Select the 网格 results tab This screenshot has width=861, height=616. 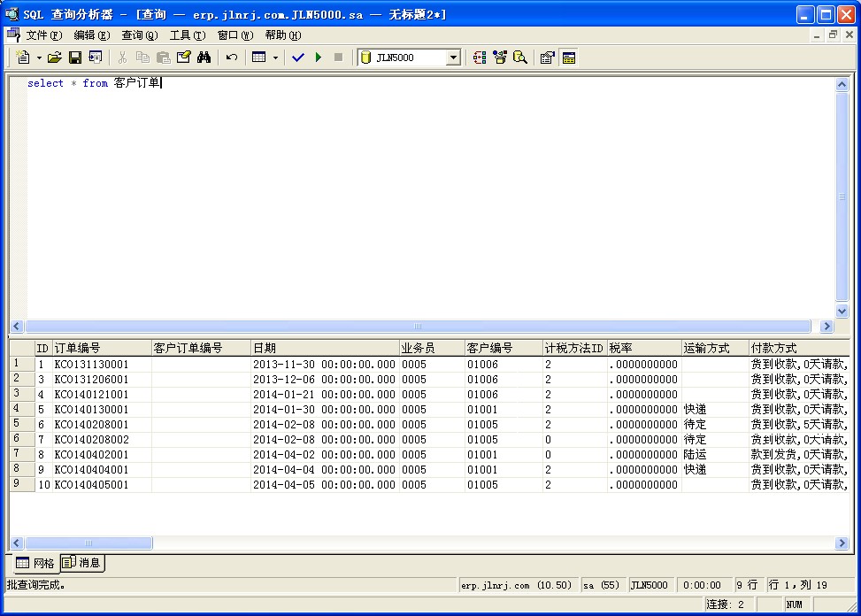tap(35, 563)
